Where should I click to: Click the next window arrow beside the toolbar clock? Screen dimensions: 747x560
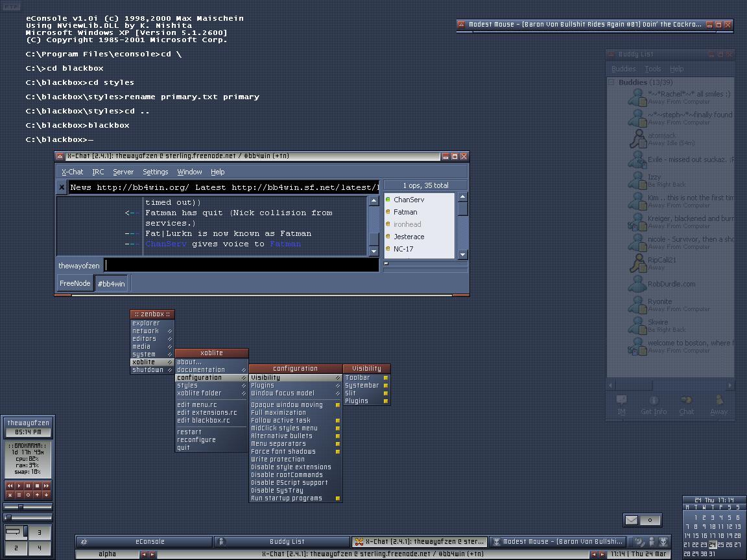pos(602,554)
